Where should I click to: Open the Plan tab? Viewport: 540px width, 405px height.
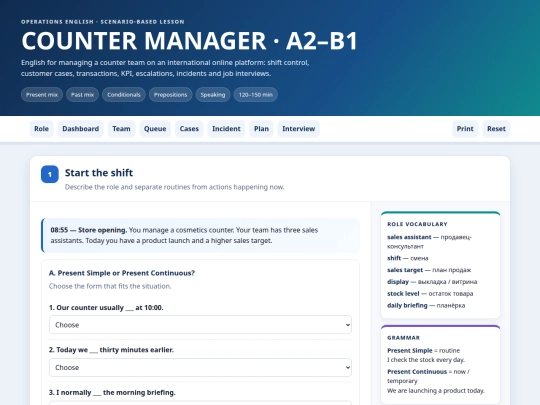tap(261, 129)
